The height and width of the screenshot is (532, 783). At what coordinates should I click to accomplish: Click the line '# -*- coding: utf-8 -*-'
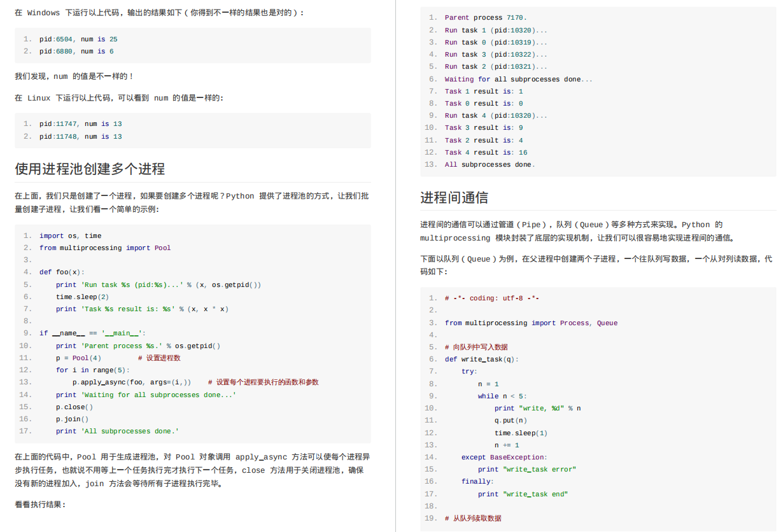tap(491, 298)
